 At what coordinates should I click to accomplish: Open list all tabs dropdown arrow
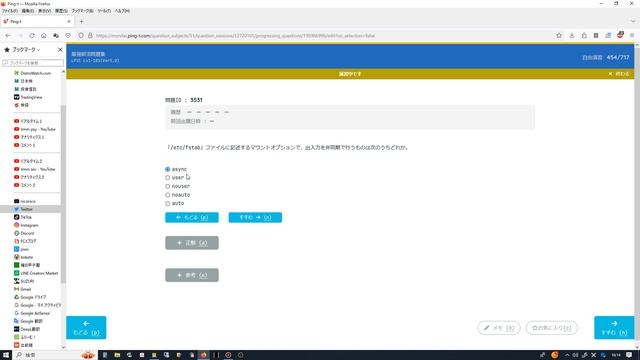633,21
